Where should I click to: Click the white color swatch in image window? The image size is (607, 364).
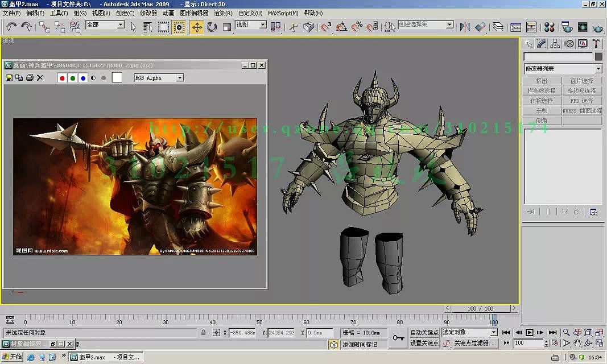[117, 77]
